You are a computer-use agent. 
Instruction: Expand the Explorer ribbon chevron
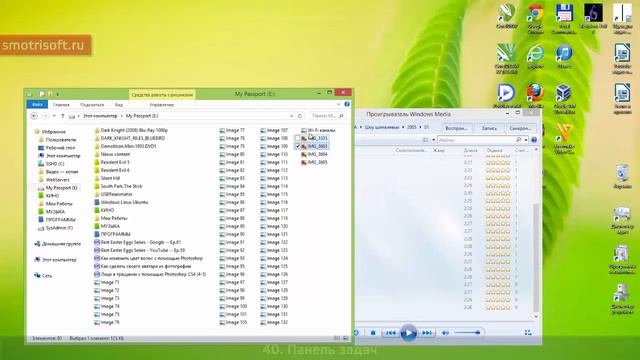[338, 104]
